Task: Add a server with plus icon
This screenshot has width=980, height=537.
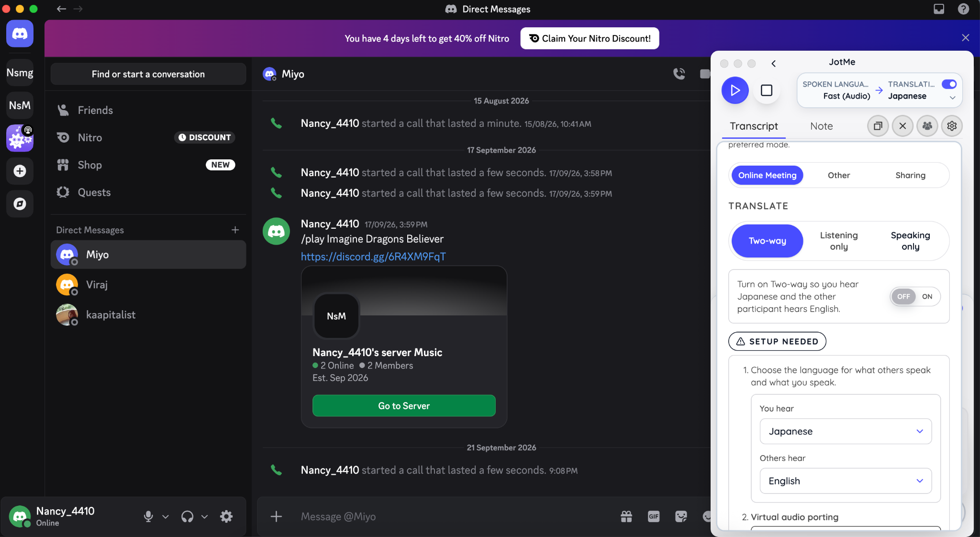Action: pyautogui.click(x=20, y=171)
